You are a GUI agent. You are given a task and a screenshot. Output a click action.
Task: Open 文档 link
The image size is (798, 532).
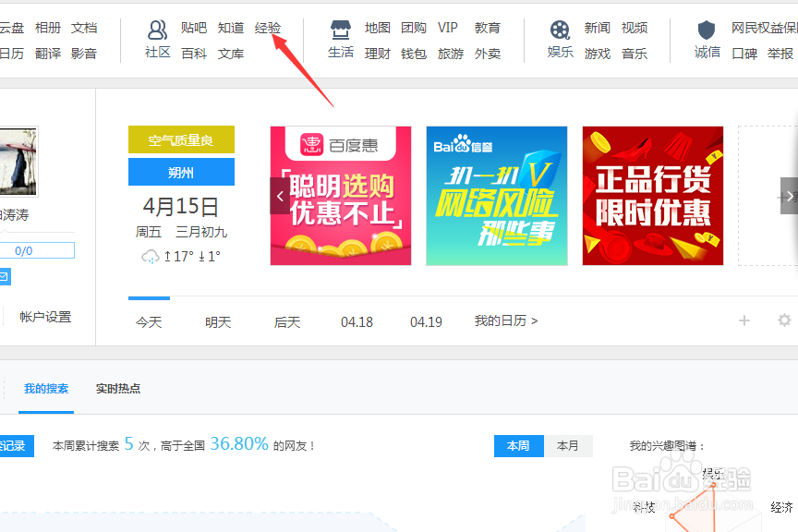pyautogui.click(x=84, y=28)
